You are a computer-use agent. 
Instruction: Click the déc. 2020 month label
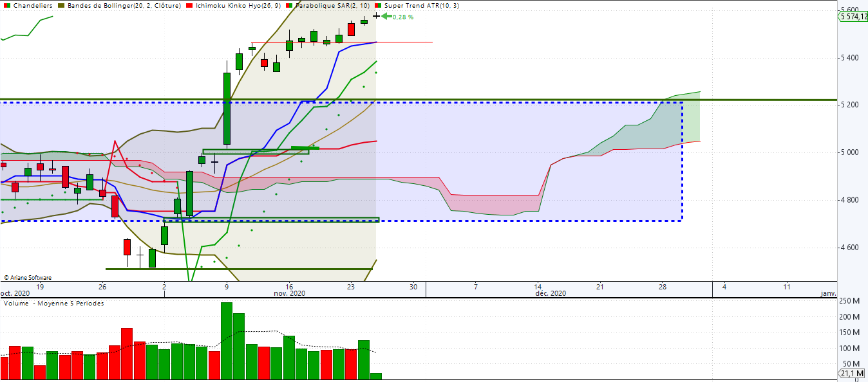click(x=551, y=293)
